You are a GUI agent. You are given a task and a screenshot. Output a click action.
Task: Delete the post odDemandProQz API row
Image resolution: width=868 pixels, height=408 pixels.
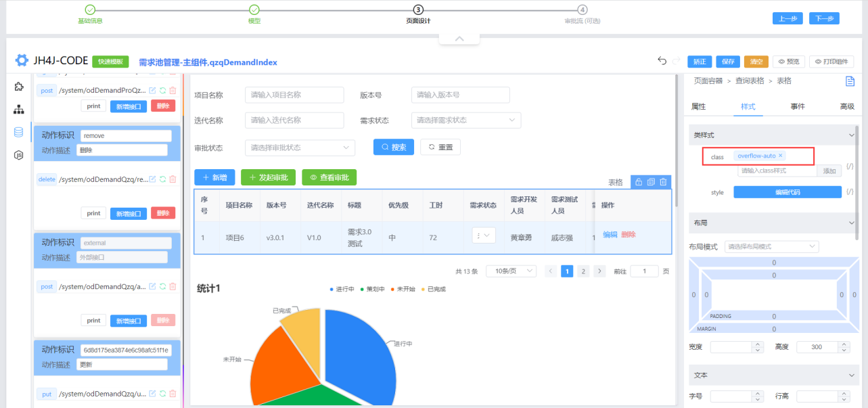173,90
